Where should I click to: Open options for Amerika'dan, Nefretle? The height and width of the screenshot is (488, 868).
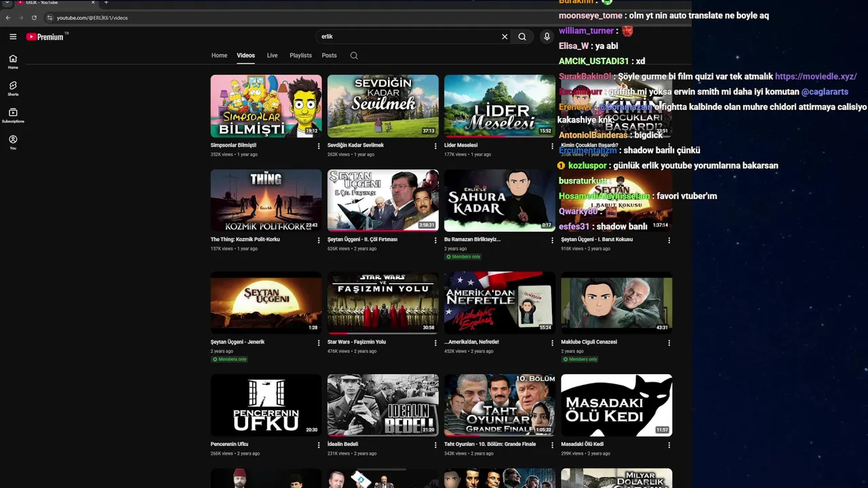[552, 343]
